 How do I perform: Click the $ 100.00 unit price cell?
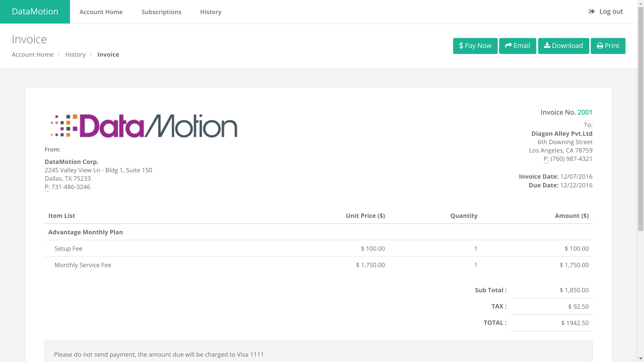click(x=373, y=248)
